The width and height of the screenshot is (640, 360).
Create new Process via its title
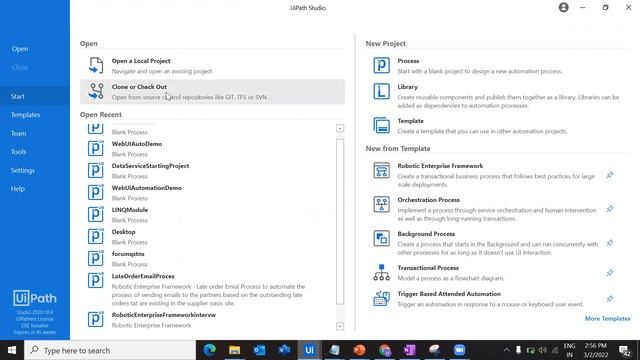click(408, 61)
